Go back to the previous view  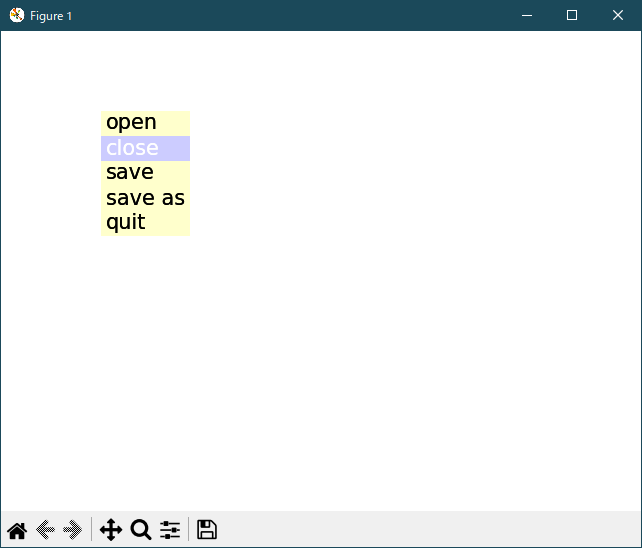coord(45,530)
